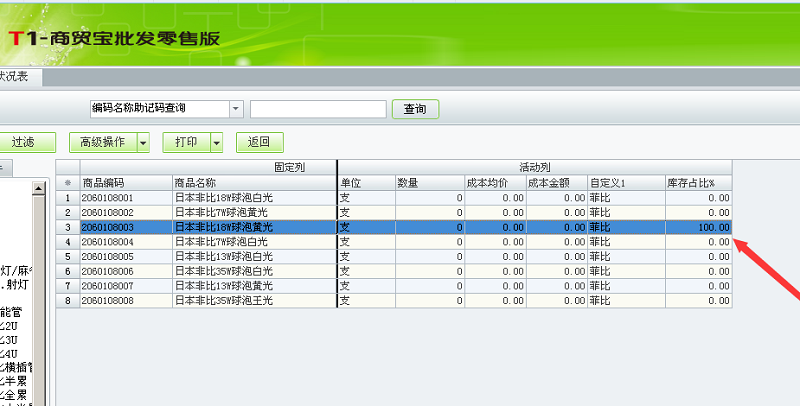Click product name 日本非比35W球泡白光
This screenshot has height=406, width=800.
(224, 271)
